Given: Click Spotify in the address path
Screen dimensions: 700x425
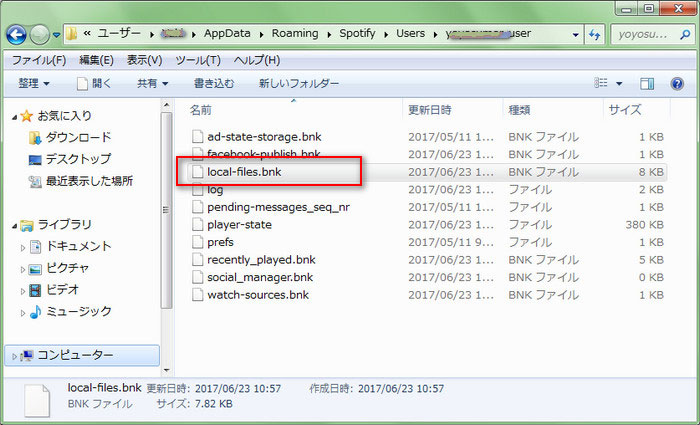Looking at the screenshot, I should pos(357,33).
